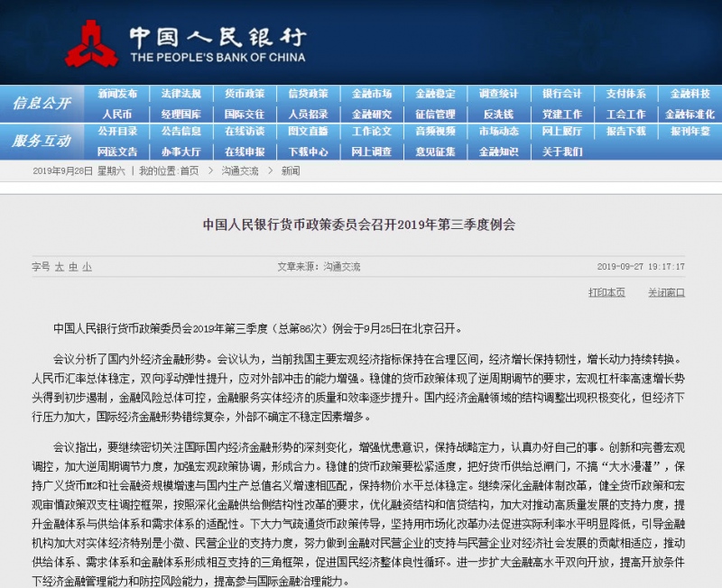Set font size to small 小
The image size is (722, 588).
(87, 267)
